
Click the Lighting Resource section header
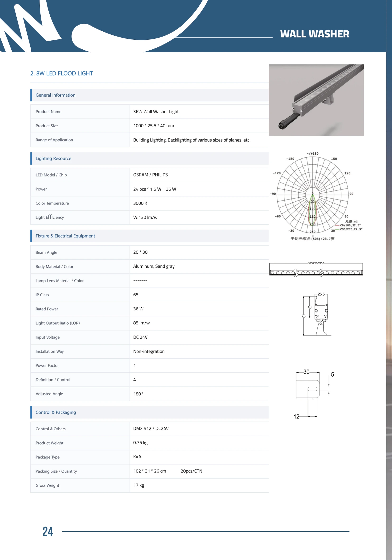[x=149, y=159]
